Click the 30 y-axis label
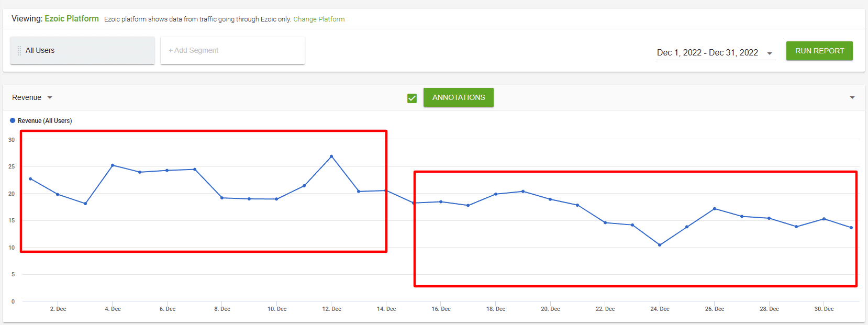This screenshot has width=868, height=325. click(x=12, y=140)
